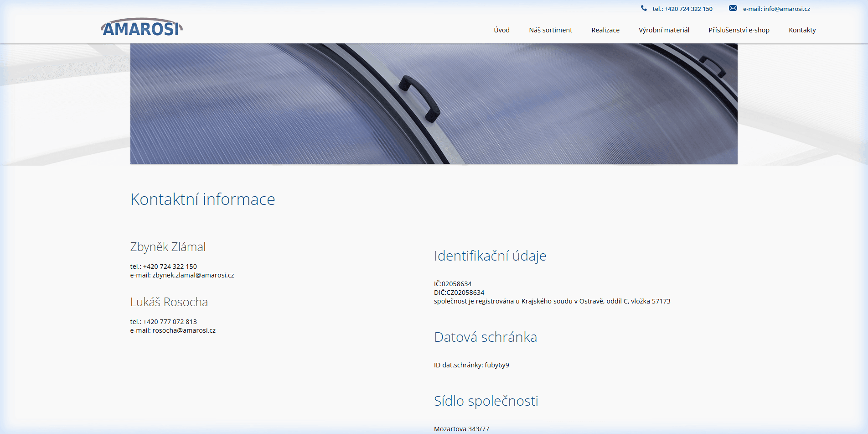Select Realizace in the navigation
The height and width of the screenshot is (434, 868).
point(605,30)
